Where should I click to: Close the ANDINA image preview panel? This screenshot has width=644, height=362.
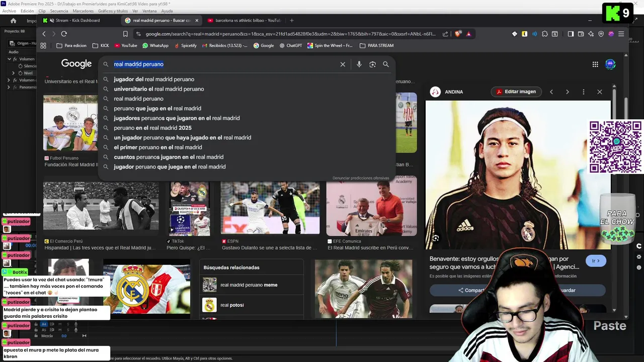tap(600, 92)
